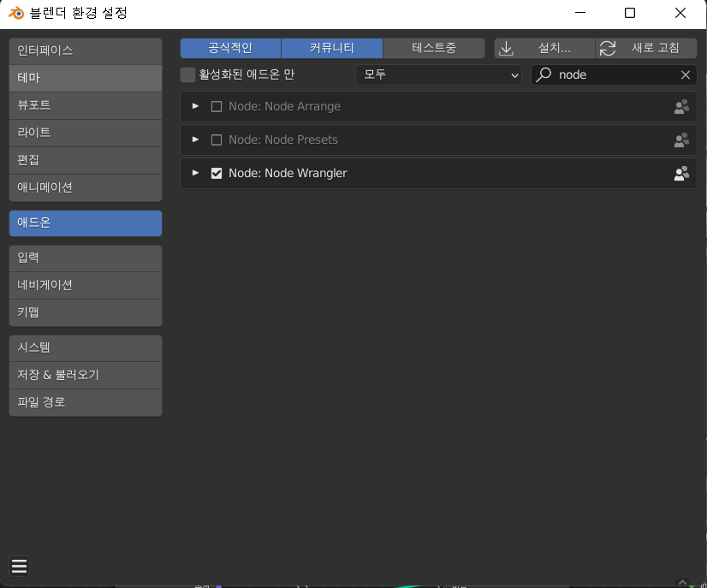The image size is (707, 588).
Task: Open the 저장 & 불러오기 section
Action: pyautogui.click(x=86, y=375)
